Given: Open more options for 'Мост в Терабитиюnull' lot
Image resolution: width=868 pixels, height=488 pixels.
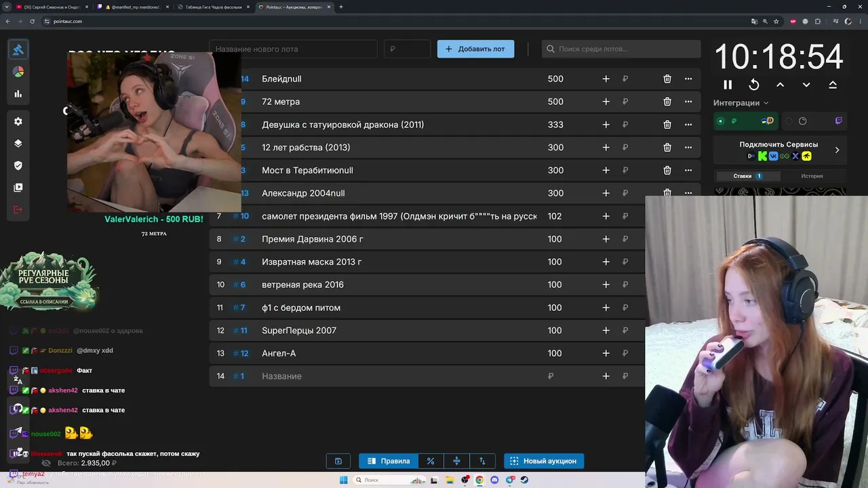Looking at the screenshot, I should pyautogui.click(x=688, y=170).
